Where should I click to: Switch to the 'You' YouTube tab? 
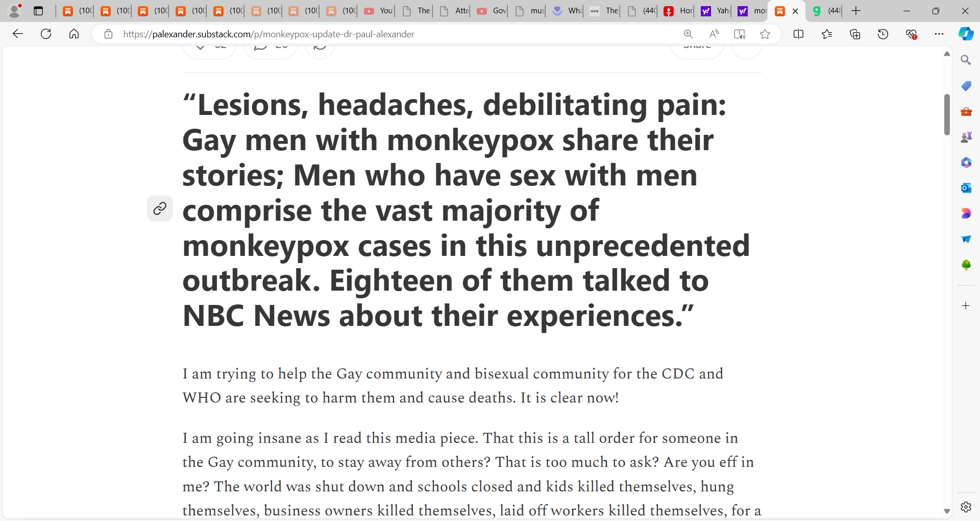(x=378, y=11)
